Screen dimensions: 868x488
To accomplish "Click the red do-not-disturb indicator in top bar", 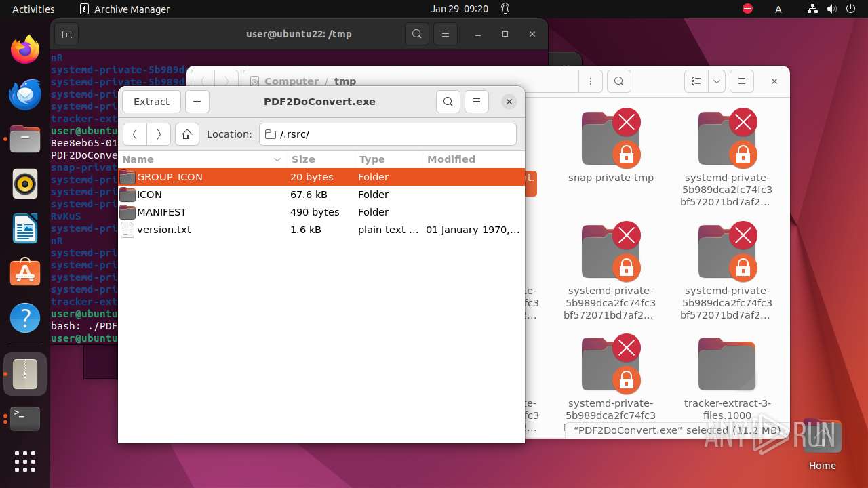I will (748, 9).
